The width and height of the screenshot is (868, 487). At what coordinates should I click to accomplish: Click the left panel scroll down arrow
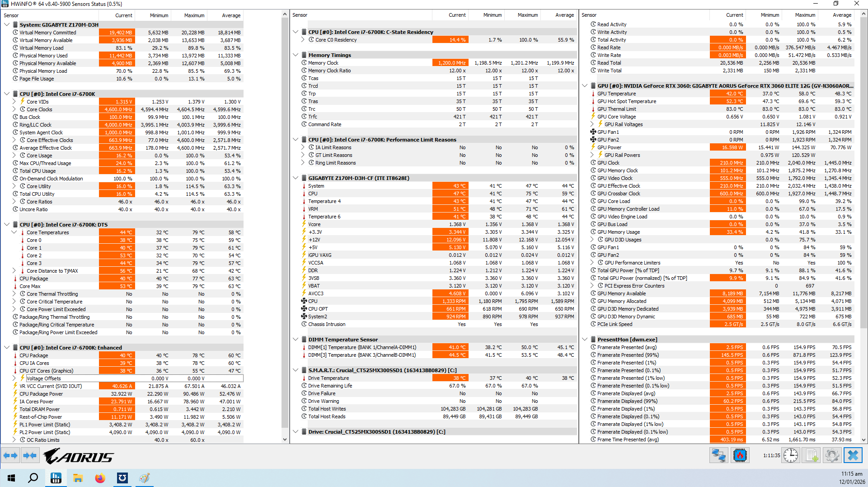[x=285, y=439]
